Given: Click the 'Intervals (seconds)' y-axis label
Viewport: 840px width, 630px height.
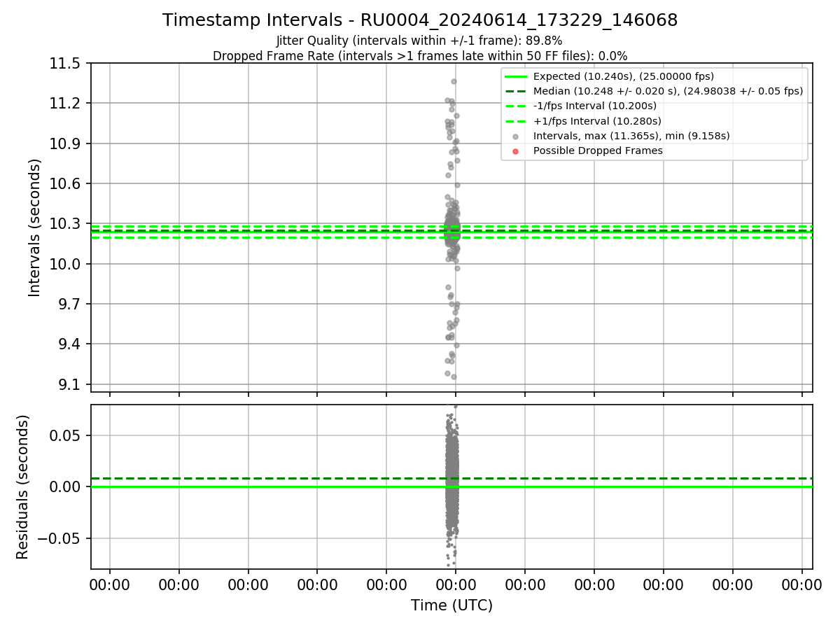Looking at the screenshot, I should pos(35,227).
